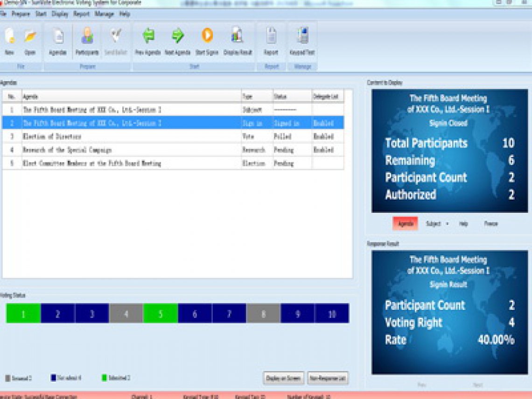Click the navy Not submit legend swatch
The image size is (532, 399).
coord(53,378)
